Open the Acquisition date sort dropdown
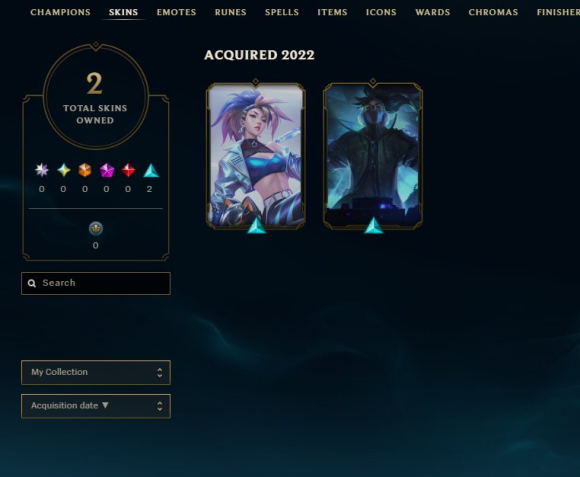The width and height of the screenshot is (580, 477). [x=96, y=406]
